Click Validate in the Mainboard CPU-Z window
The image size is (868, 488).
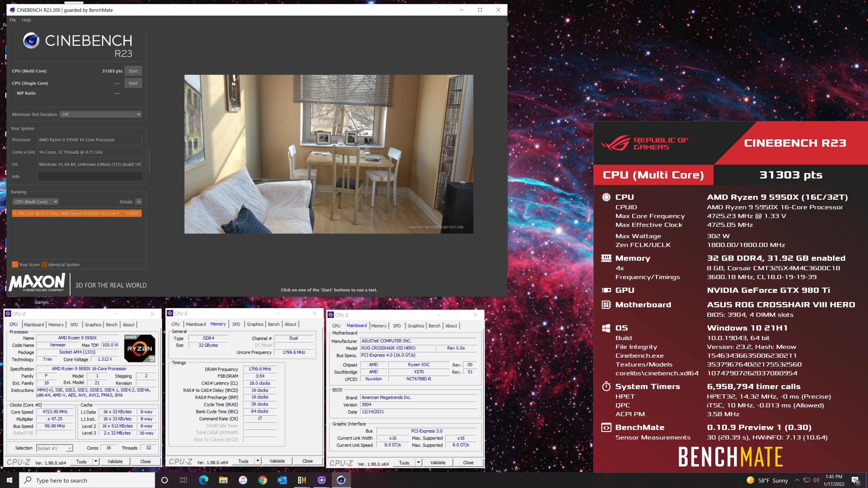pos(438,463)
